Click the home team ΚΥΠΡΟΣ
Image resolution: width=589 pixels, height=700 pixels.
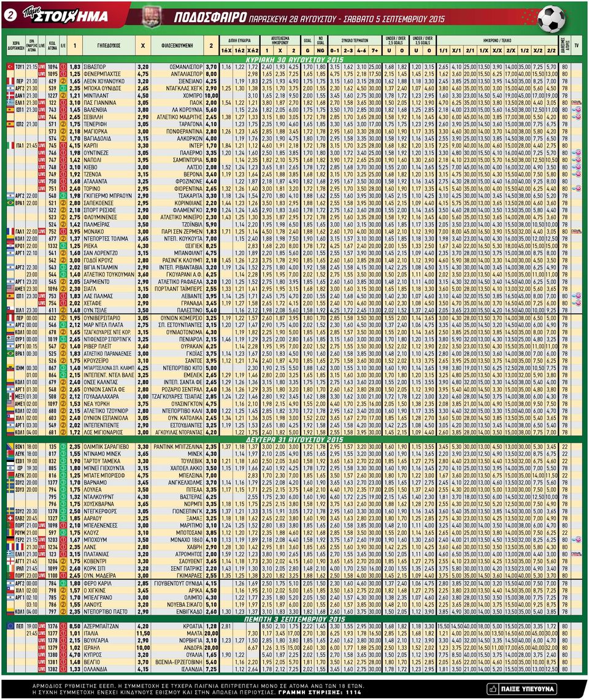tap(94, 655)
